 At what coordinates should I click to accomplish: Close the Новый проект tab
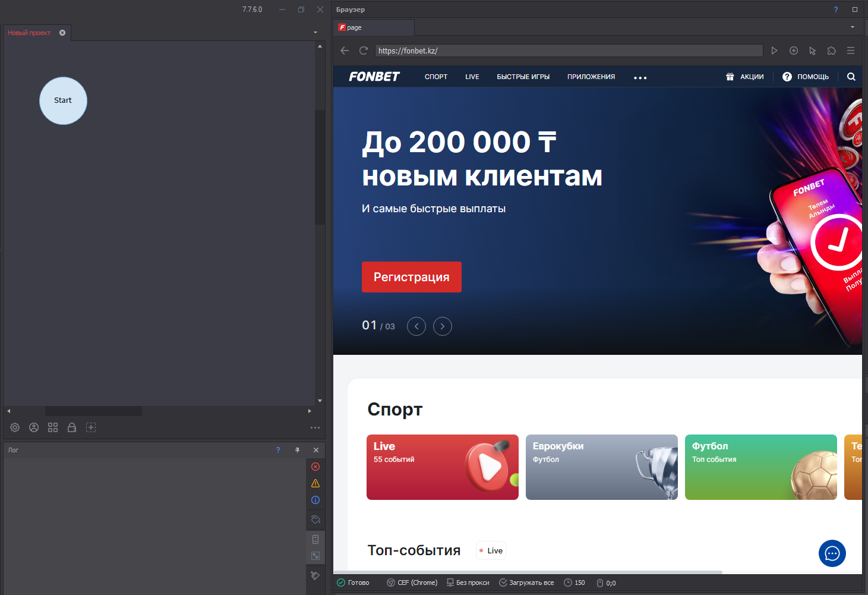pyautogui.click(x=62, y=33)
